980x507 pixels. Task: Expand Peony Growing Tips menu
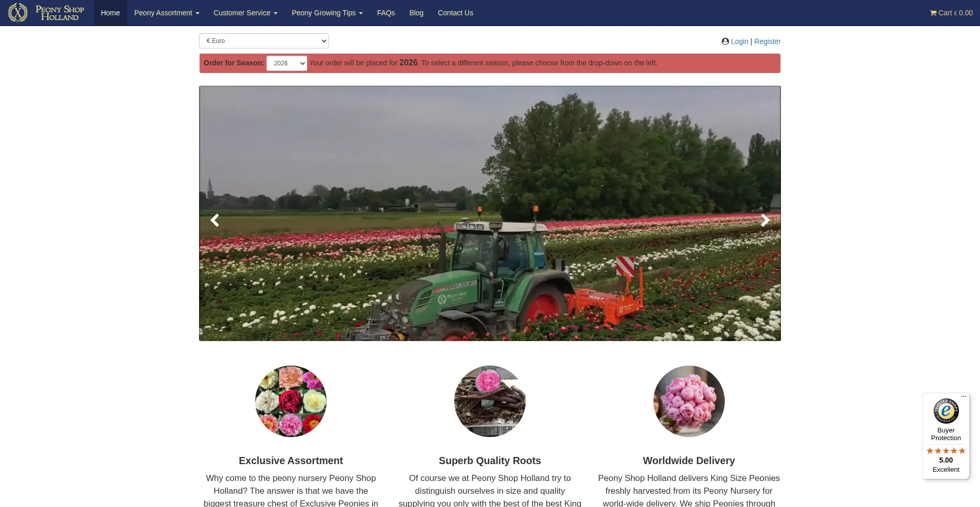(x=327, y=12)
